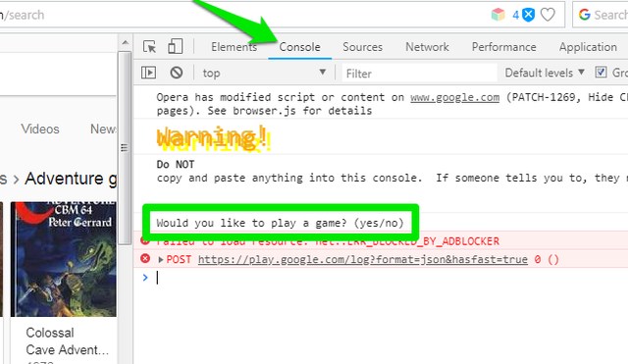Click the Adventure g breadcrumb link

pyautogui.click(x=71, y=179)
